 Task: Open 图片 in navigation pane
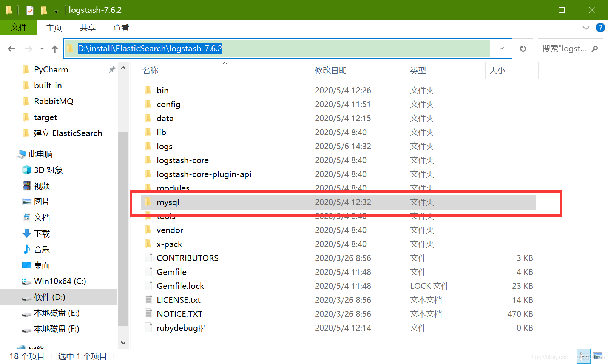(x=42, y=202)
